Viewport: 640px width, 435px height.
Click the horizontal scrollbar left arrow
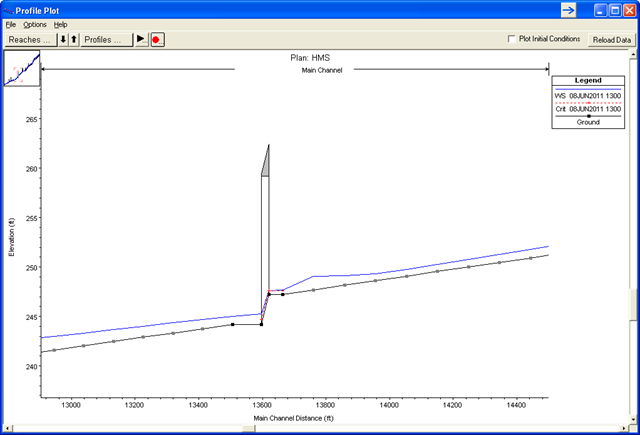point(7,428)
